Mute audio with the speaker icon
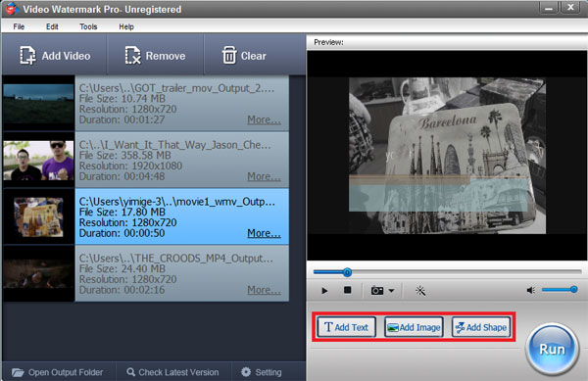Image resolution: width=588 pixels, height=381 pixels. click(530, 290)
